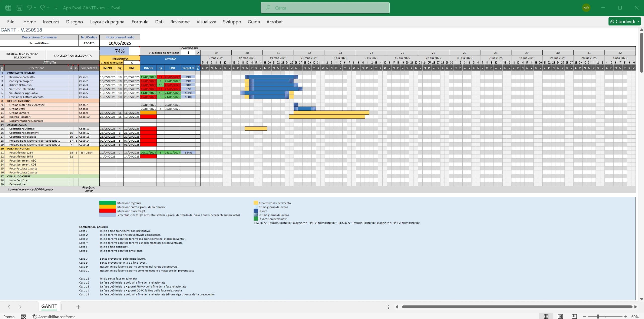Add a new sheet with plus icon
The width and height of the screenshot is (644, 319).
point(78,307)
